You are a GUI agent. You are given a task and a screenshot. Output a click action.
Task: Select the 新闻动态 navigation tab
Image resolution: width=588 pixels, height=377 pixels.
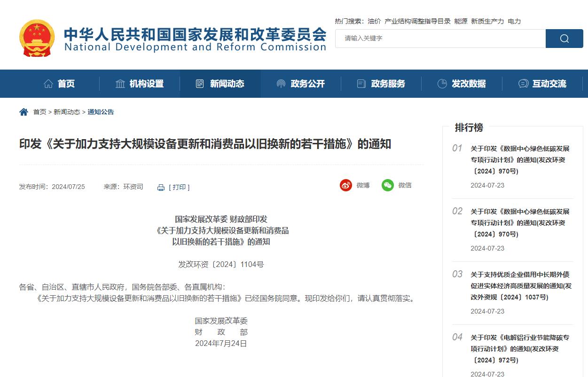click(x=220, y=84)
